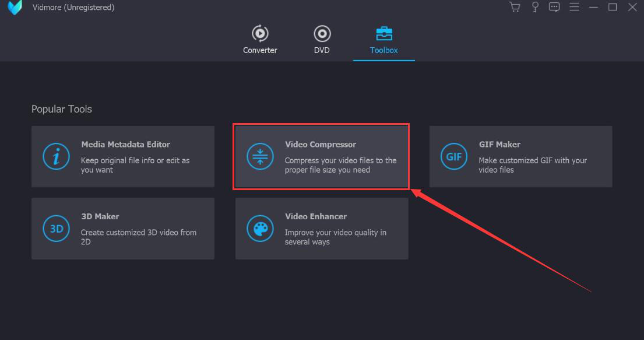
Task: Click the Popular Tools heading
Action: click(x=62, y=109)
